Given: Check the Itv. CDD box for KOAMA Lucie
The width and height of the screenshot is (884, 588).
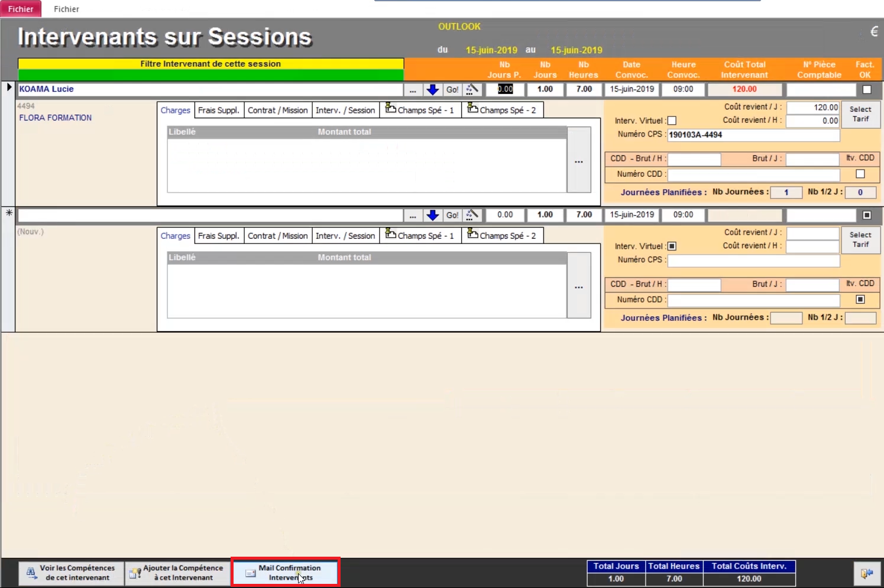Looking at the screenshot, I should 860,174.
